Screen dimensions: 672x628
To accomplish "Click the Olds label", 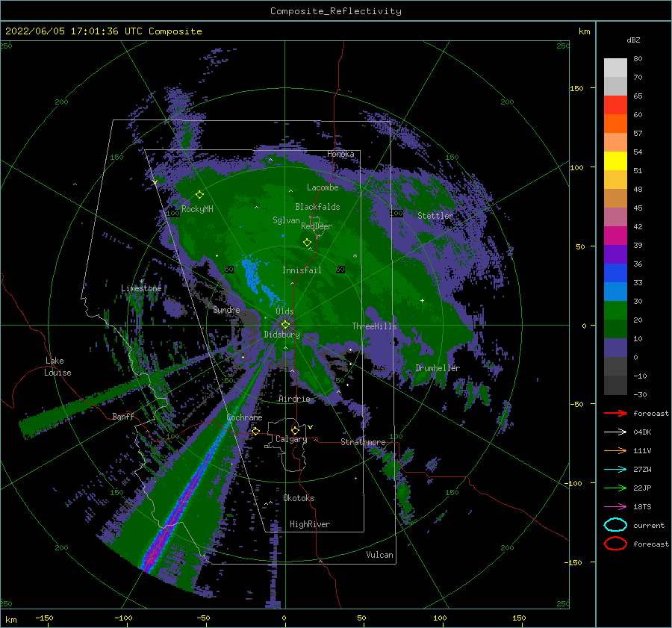I will pos(284,311).
